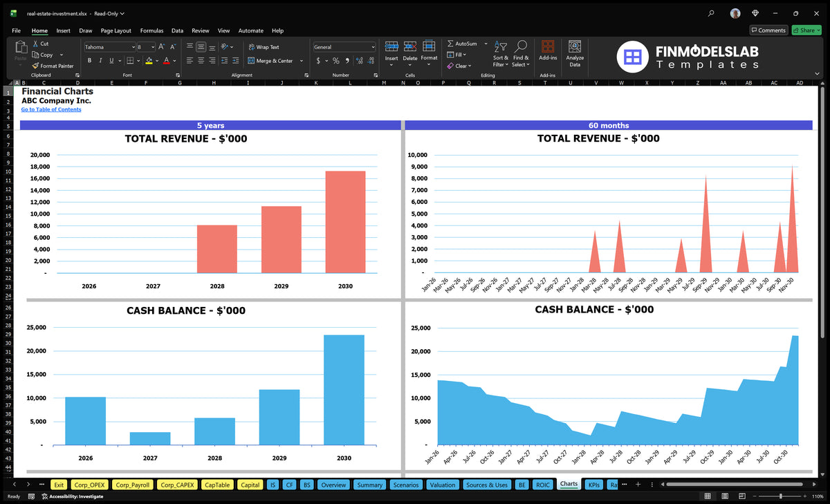Toggle Middle Align button

pyautogui.click(x=201, y=47)
